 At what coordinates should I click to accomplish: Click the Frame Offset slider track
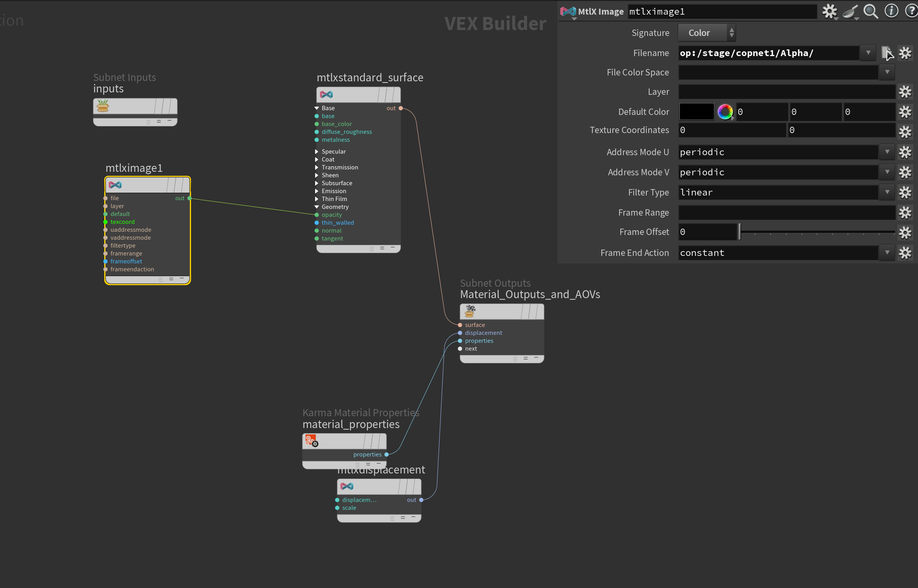[817, 232]
